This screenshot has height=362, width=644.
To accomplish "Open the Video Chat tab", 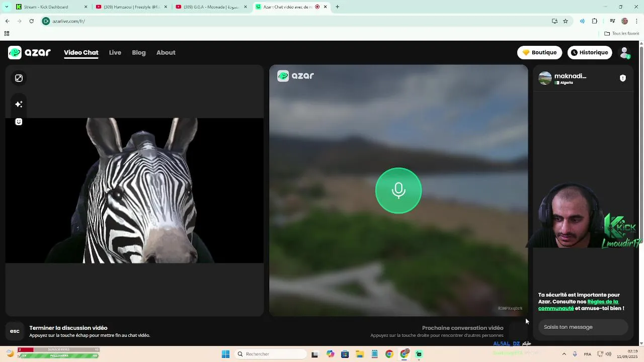I will click(81, 52).
